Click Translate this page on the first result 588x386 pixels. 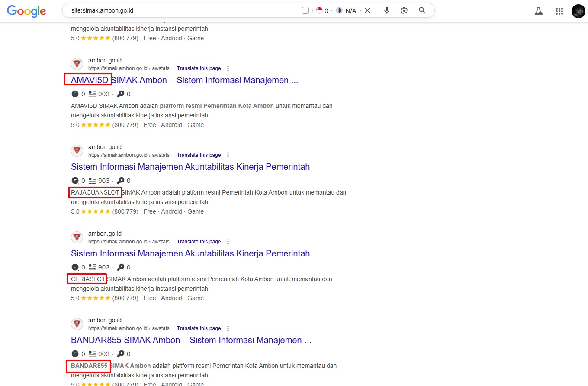coord(199,68)
